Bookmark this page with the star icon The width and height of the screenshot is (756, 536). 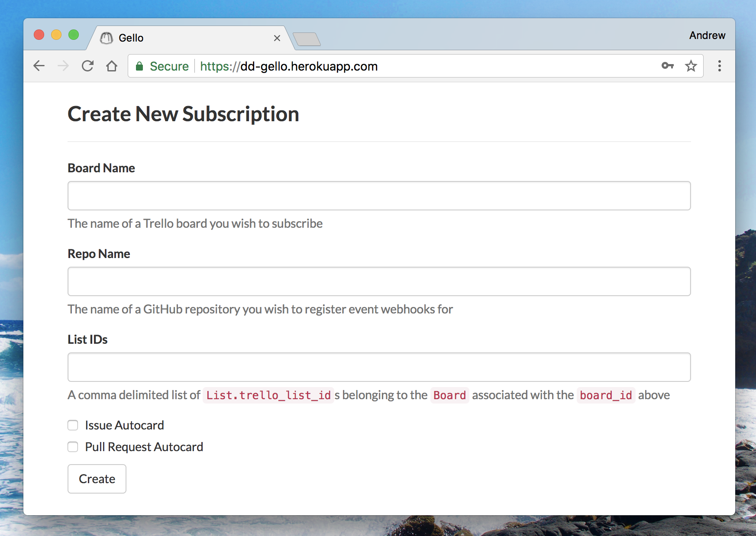coord(691,66)
